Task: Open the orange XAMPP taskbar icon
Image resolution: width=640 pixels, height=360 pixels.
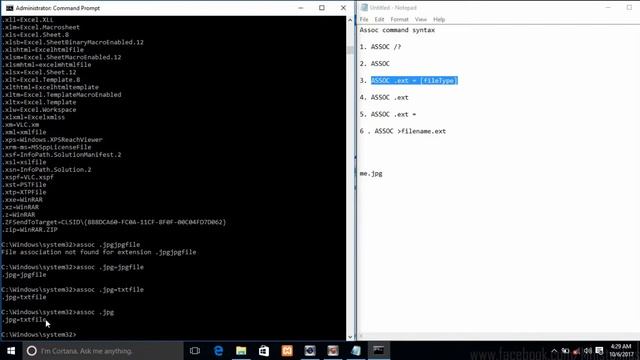Action: click(287, 351)
